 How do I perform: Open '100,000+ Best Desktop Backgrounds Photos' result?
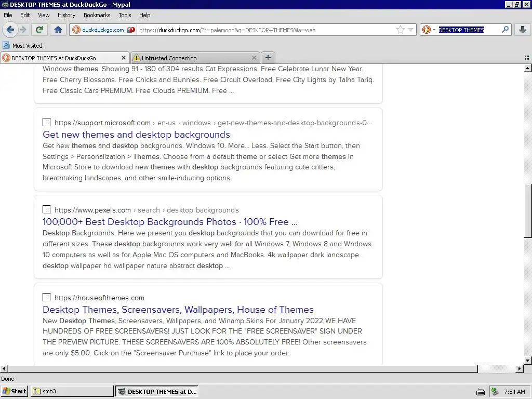click(x=170, y=221)
